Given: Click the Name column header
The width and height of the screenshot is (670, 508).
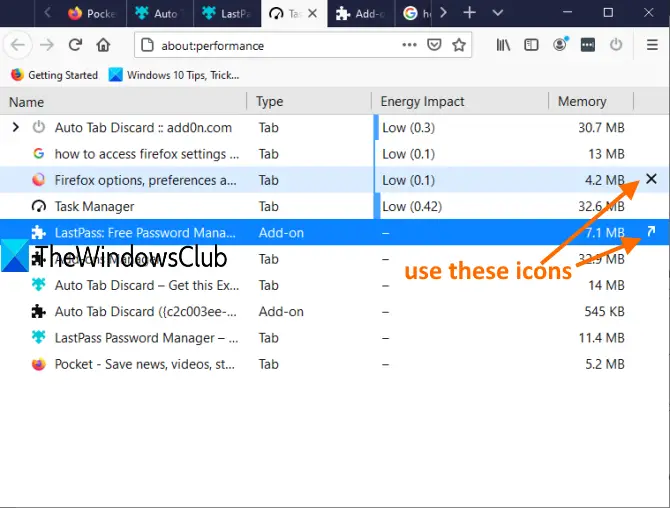Looking at the screenshot, I should click(123, 102).
